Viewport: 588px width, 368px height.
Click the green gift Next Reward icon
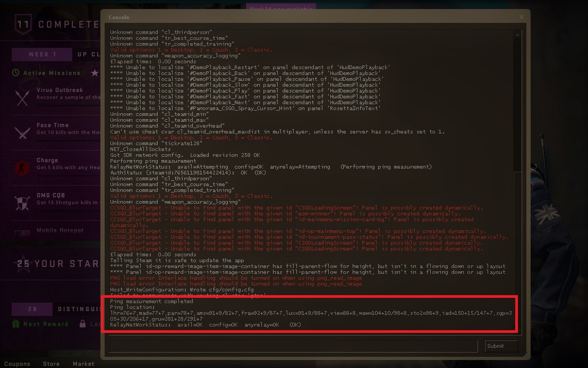tap(16, 324)
